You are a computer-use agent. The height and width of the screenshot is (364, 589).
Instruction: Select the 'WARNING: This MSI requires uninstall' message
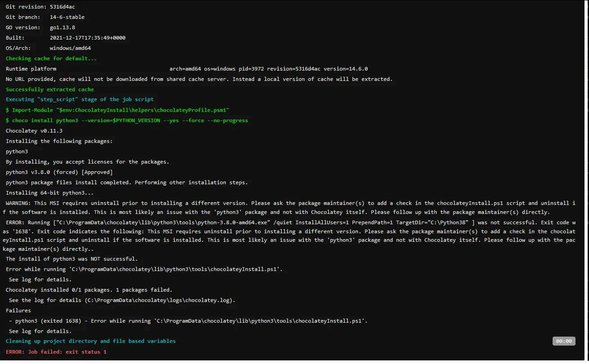pyautogui.click(x=289, y=208)
